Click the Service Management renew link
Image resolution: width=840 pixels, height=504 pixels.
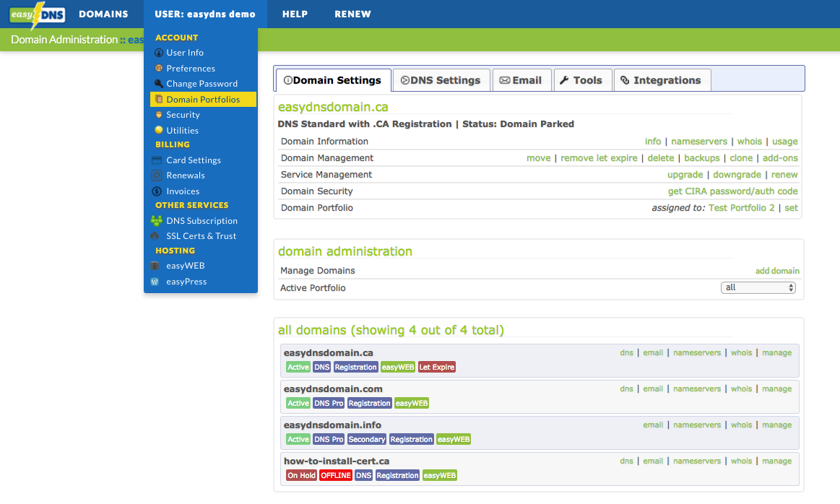coord(784,175)
